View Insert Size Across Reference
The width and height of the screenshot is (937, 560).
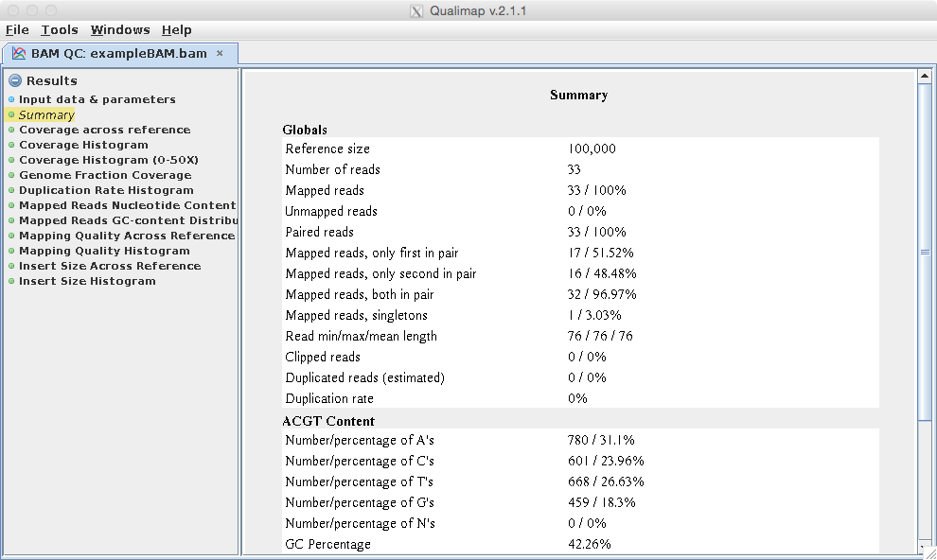(x=110, y=266)
